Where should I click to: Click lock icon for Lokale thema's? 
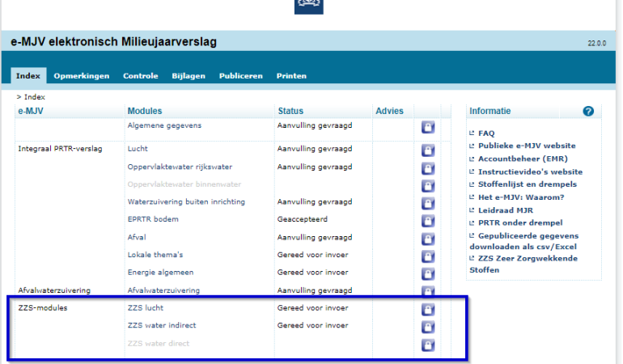tap(428, 256)
